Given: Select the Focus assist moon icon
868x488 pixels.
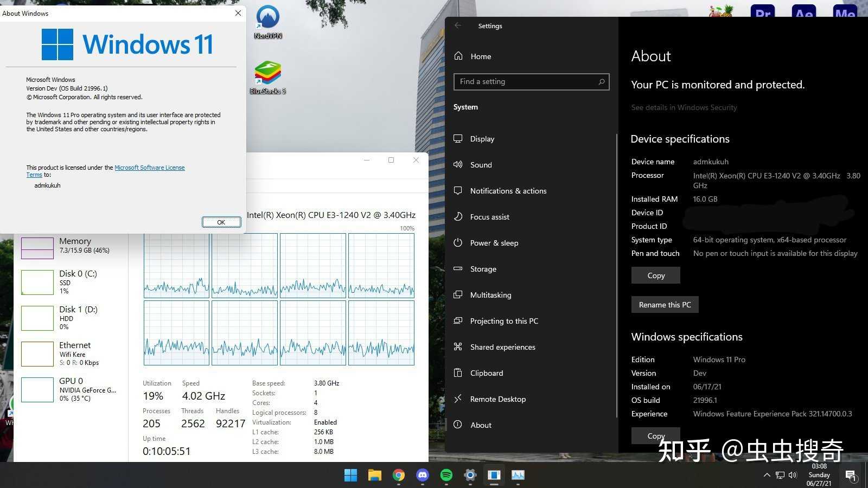Looking at the screenshot, I should [458, 217].
